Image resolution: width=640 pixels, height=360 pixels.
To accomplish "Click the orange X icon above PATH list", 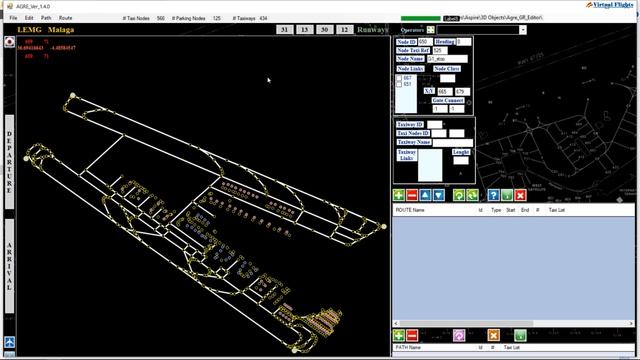I will pos(493,336).
